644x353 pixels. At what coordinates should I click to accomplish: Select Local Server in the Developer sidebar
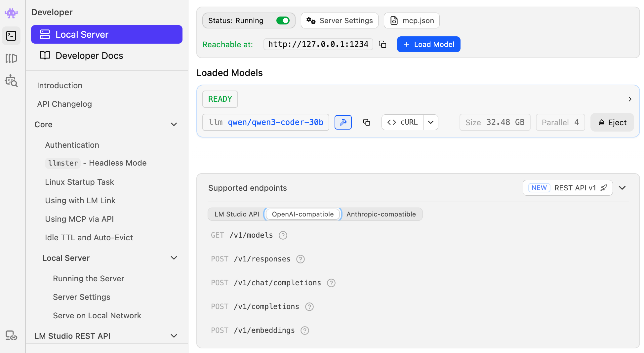[107, 34]
